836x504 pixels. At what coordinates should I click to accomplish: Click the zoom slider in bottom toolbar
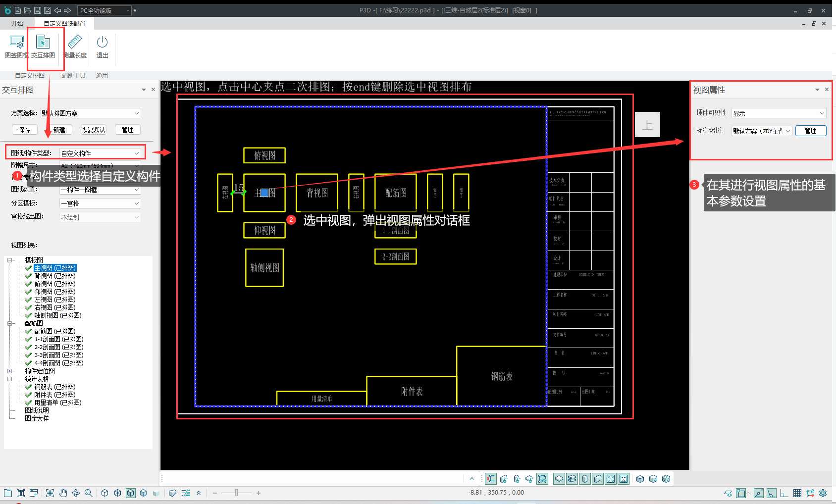tap(237, 493)
